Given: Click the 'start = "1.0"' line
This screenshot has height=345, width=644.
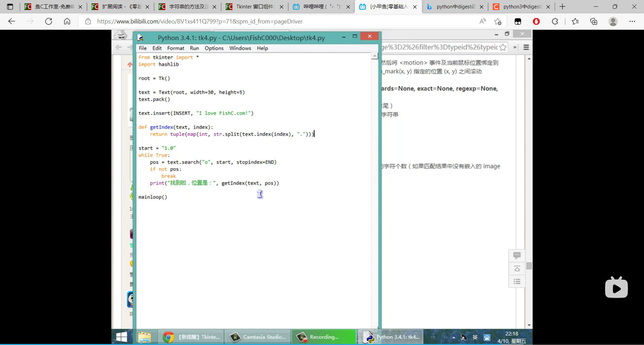Looking at the screenshot, I should (157, 148).
